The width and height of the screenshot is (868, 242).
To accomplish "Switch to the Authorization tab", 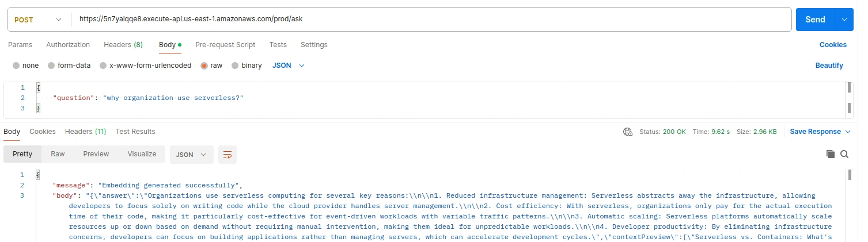I will coord(68,45).
